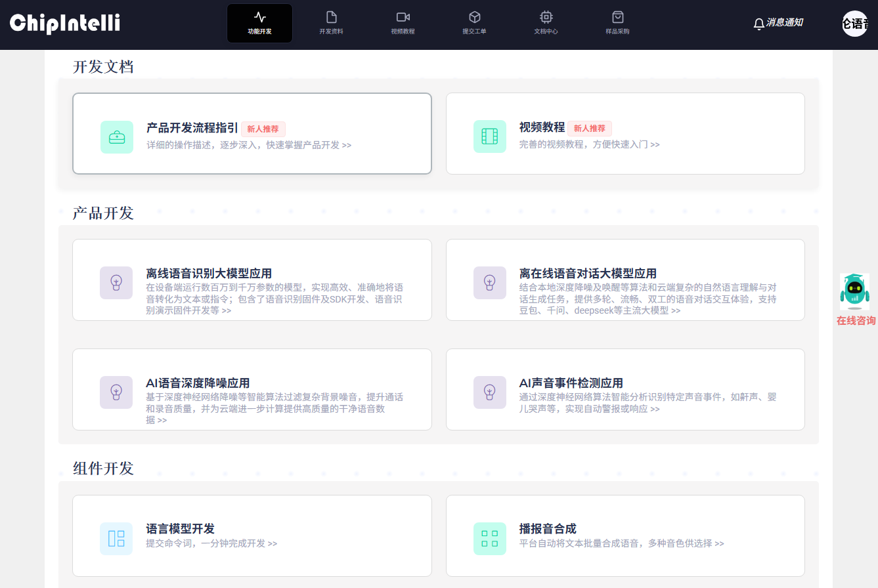Click the film icon on 视频教程 card
The height and width of the screenshot is (588, 878).
point(490,136)
